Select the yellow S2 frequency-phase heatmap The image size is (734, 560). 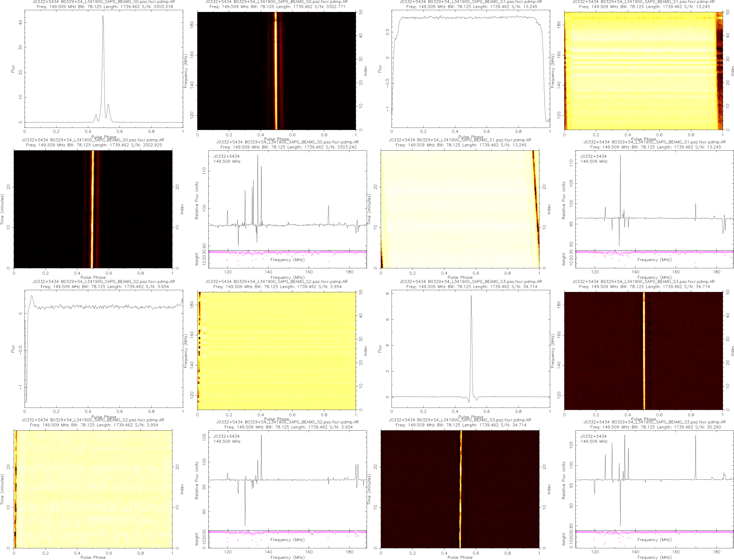point(277,351)
